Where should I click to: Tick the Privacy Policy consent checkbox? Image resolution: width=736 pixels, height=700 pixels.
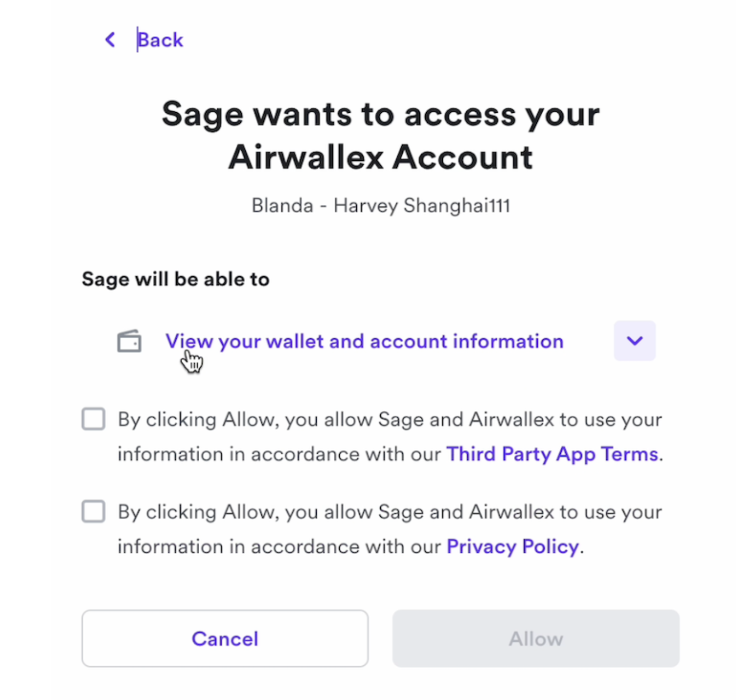(x=93, y=511)
